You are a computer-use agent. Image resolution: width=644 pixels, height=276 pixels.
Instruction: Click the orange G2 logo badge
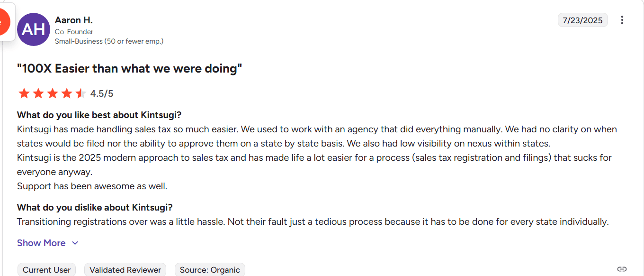(x=4, y=22)
